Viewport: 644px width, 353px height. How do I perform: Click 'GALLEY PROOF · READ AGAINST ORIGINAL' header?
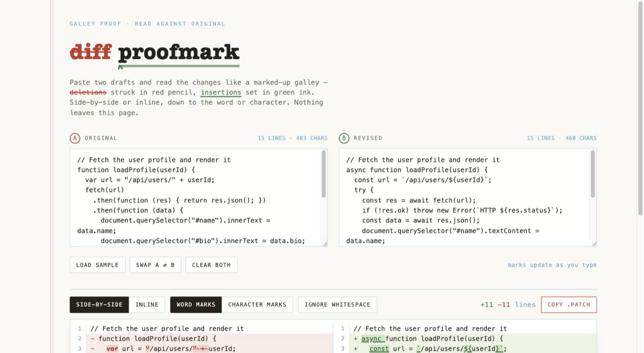coord(147,24)
